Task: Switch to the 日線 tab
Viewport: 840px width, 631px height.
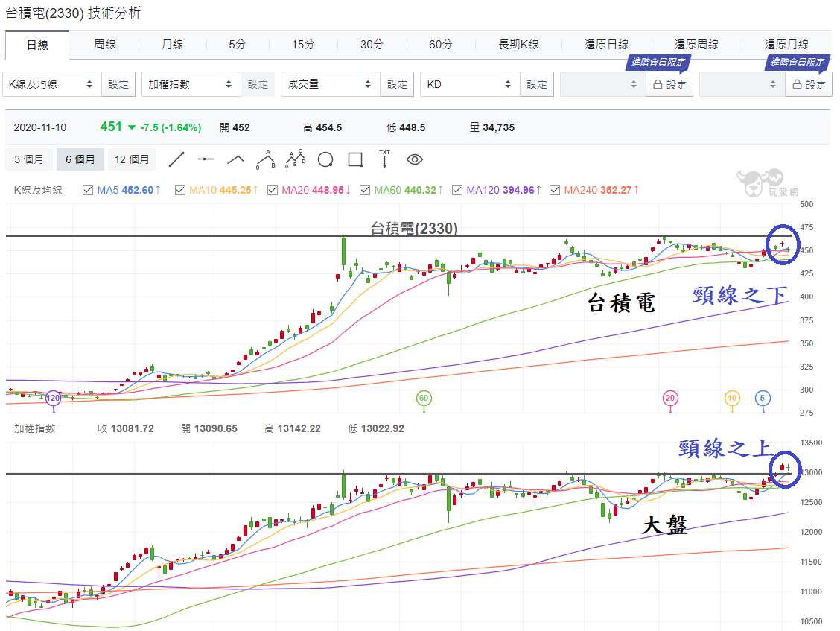Action: pos(37,45)
